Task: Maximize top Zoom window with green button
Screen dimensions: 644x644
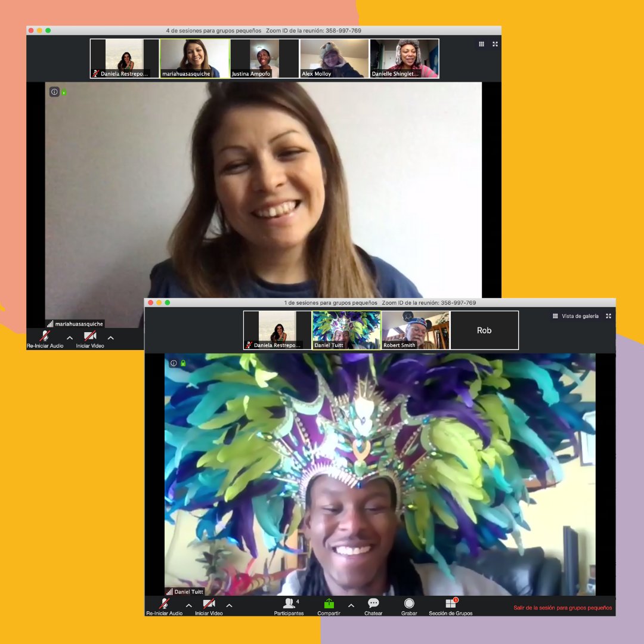Action: point(48,30)
